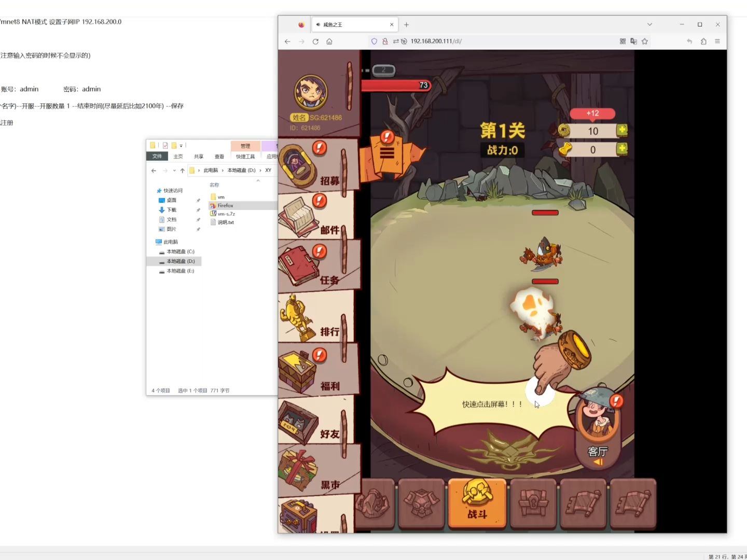Click the insecure connection lock icon
Screen dimensions: 747x560
pos(385,41)
